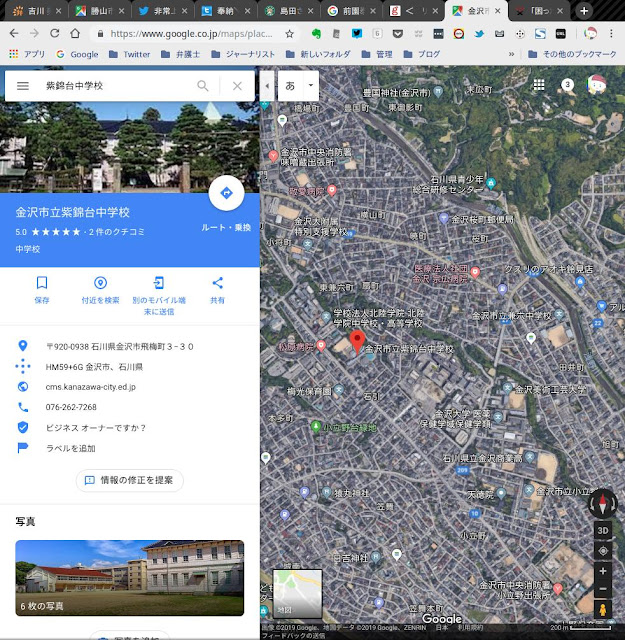Click the 松原病院 hospital marker
Screen dimensions: 625x640
click(x=321, y=346)
